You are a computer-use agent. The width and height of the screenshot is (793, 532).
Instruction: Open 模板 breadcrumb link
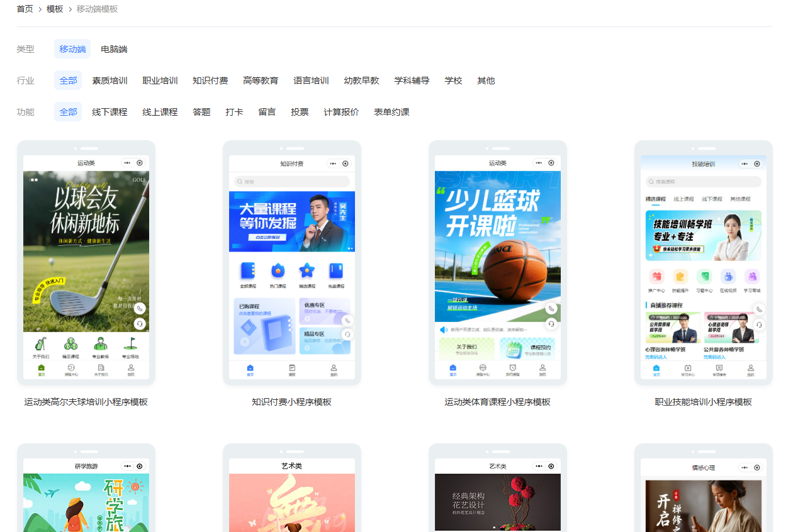coord(55,9)
